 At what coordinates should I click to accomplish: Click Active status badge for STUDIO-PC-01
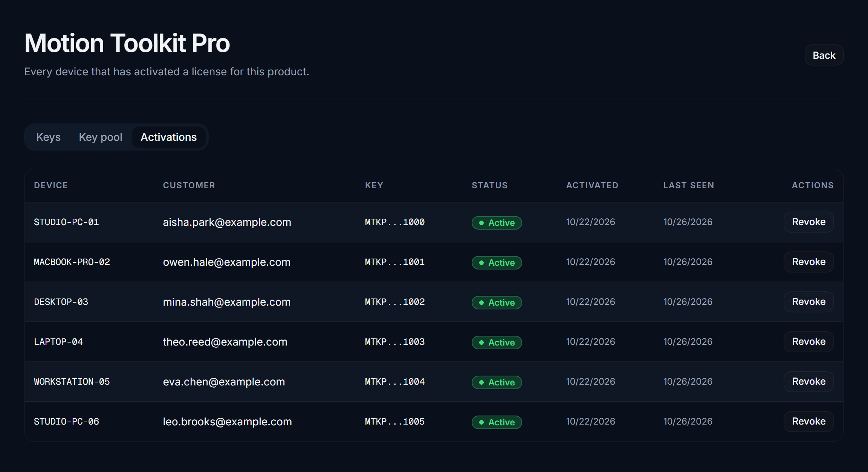click(497, 223)
